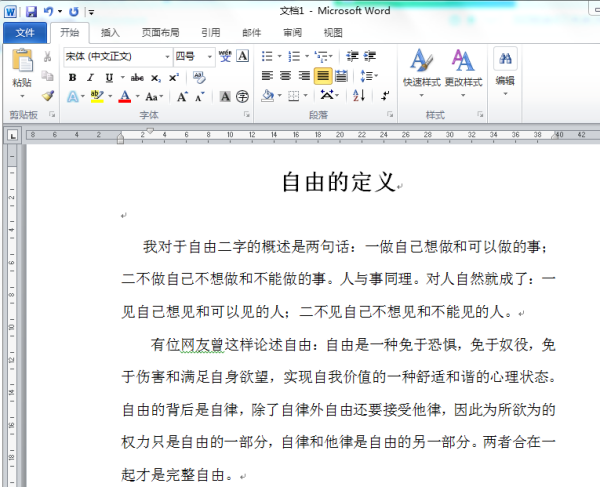600x487 pixels.
Task: Toggle Superscript formatting
Action: point(174,78)
